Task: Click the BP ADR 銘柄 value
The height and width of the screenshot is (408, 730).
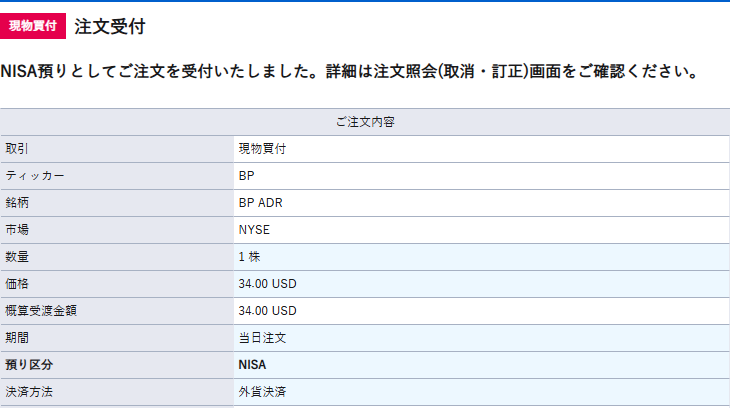Action: point(260,203)
